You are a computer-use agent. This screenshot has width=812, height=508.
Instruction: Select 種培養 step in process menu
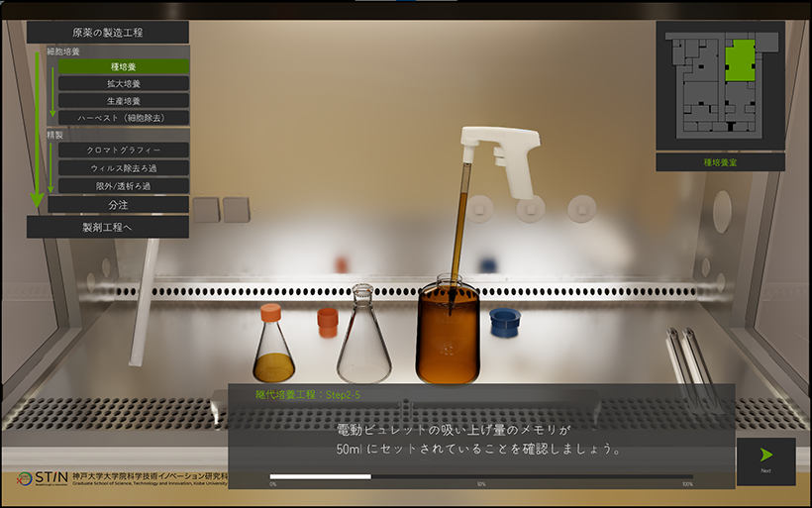pos(123,66)
